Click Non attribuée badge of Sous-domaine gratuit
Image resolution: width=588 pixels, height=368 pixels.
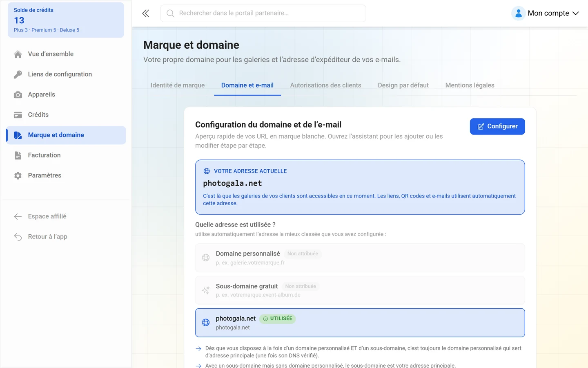301,286
